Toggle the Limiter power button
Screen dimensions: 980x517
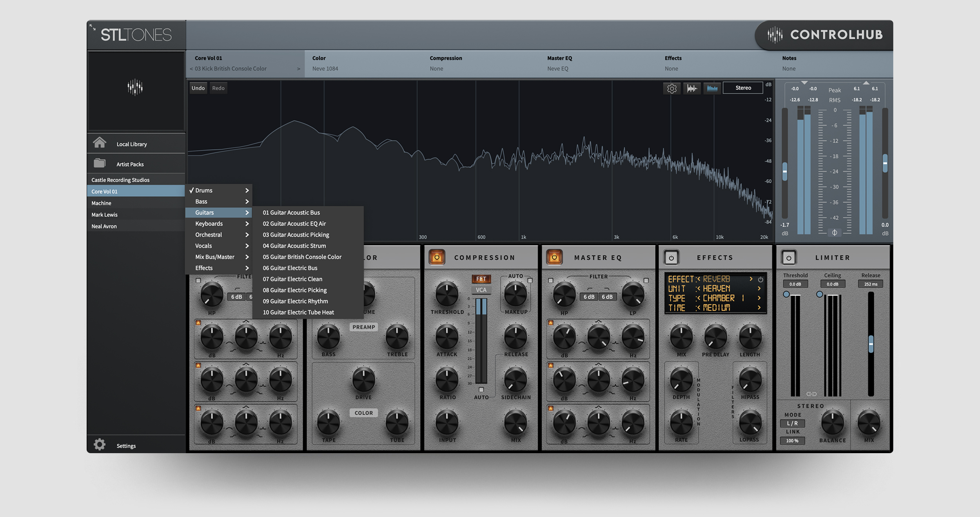tap(789, 258)
